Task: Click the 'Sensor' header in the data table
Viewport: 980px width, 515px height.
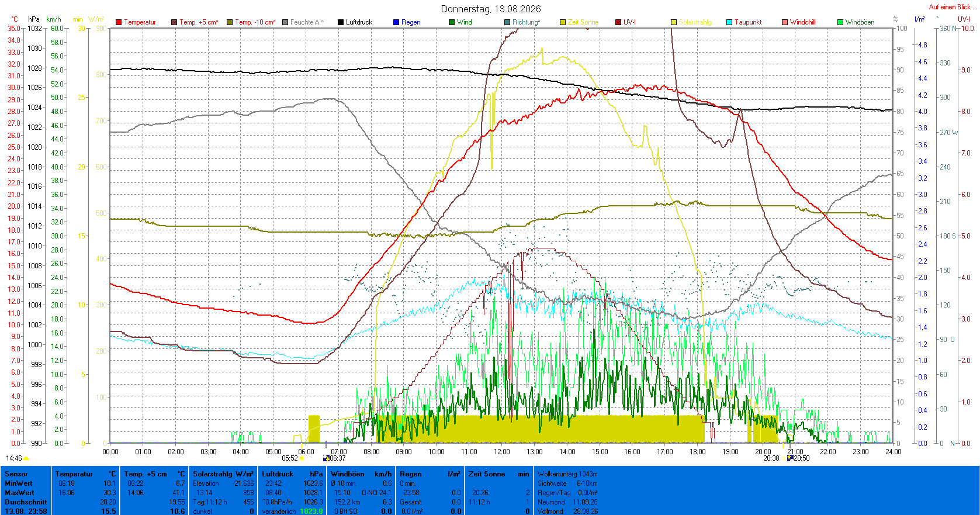Action: point(16,474)
